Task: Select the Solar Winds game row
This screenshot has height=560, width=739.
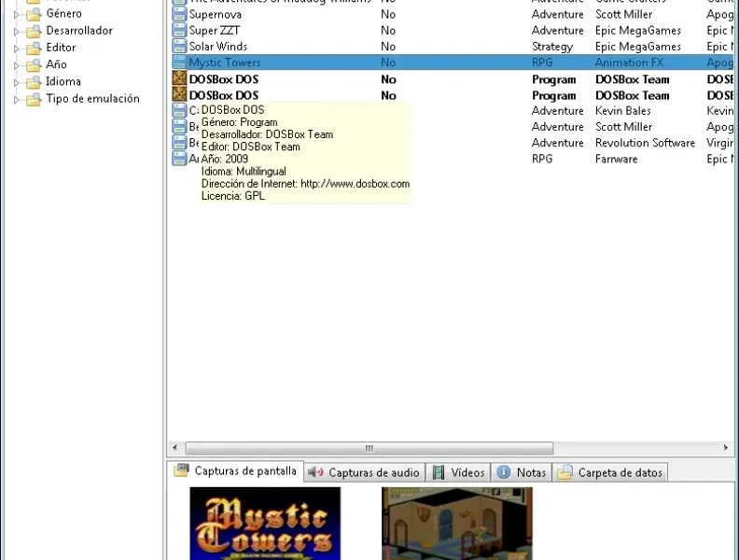Action: point(453,46)
